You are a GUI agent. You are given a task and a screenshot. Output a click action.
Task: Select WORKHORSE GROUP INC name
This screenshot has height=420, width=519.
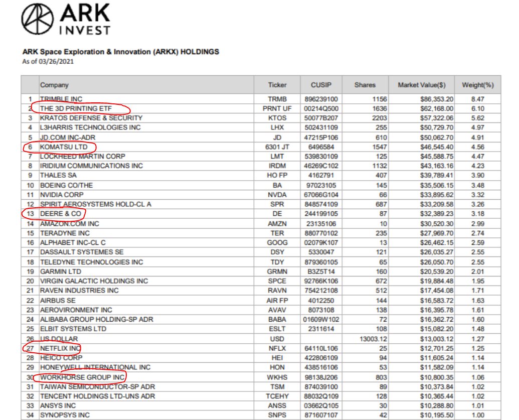point(82,377)
